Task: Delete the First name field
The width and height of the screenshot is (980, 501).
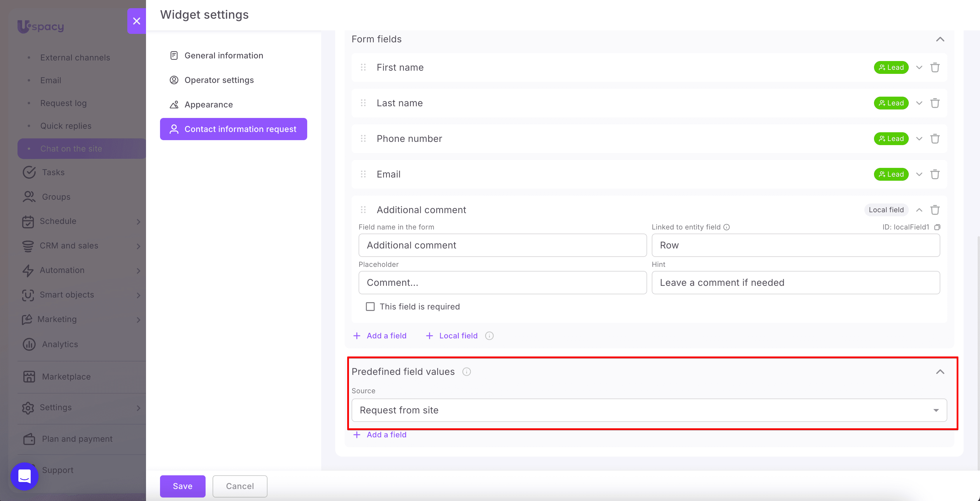Action: 935,68
